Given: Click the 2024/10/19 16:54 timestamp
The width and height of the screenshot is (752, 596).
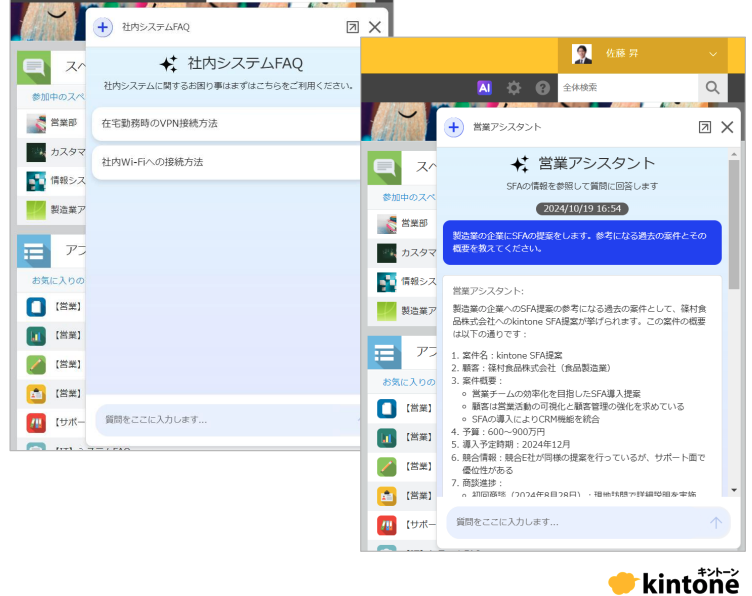Looking at the screenshot, I should (x=582, y=209).
